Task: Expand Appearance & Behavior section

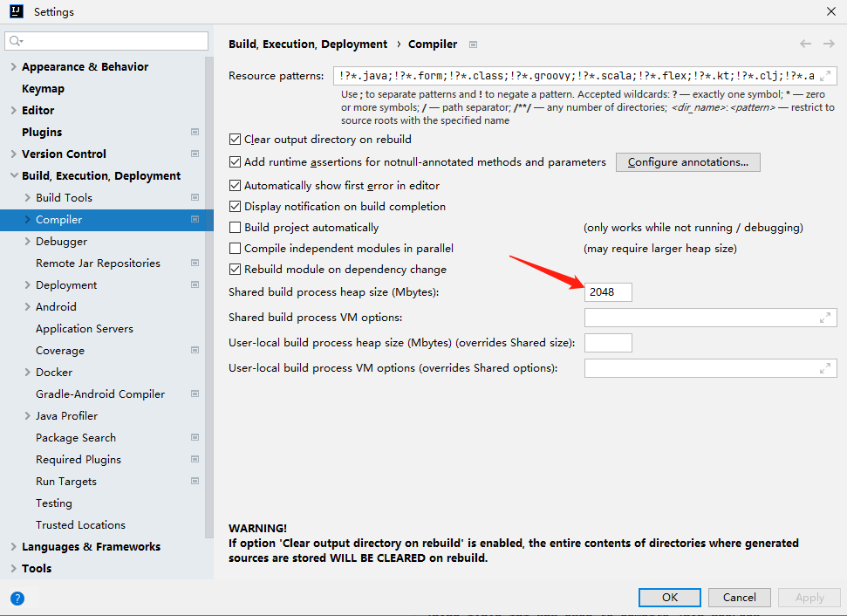Action: [x=13, y=66]
